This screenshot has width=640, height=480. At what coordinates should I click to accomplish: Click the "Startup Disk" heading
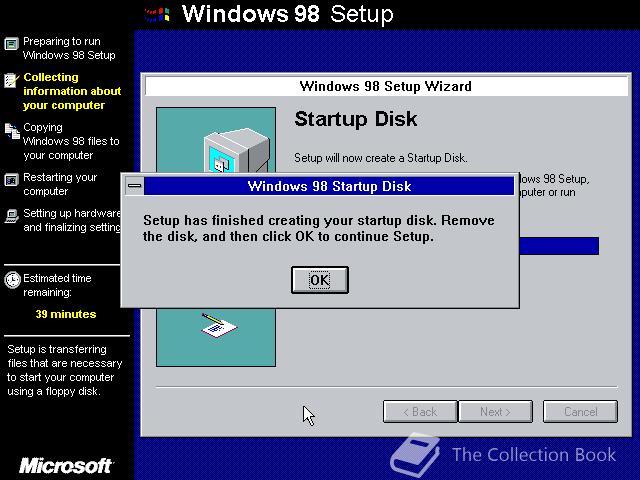tap(356, 119)
